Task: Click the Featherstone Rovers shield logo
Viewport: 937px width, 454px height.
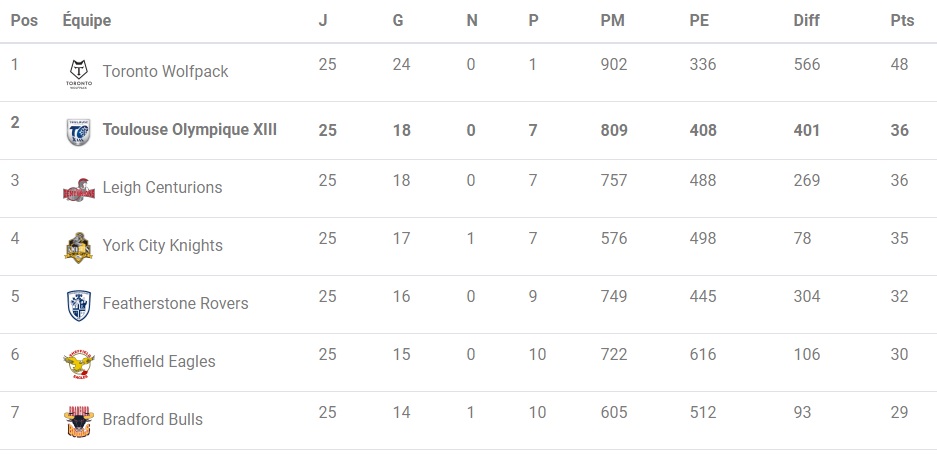Action: tap(78, 304)
